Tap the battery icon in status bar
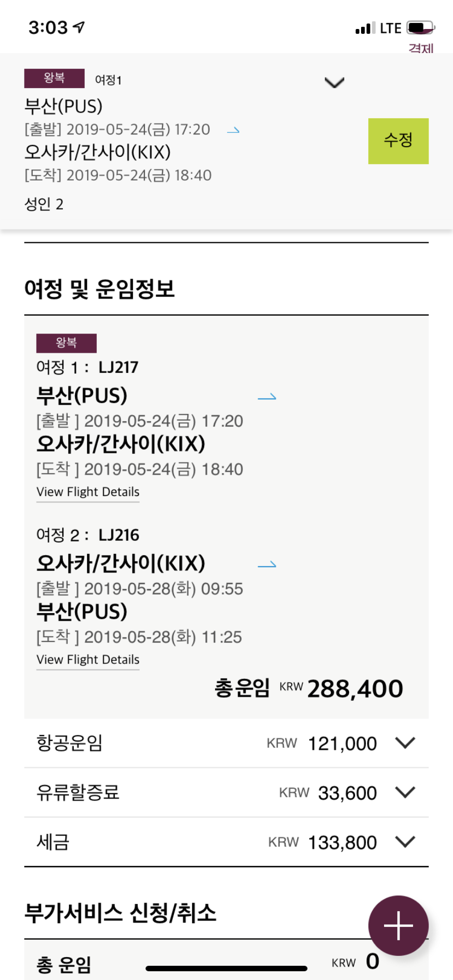Image resolution: width=453 pixels, height=980 pixels. pos(420,27)
